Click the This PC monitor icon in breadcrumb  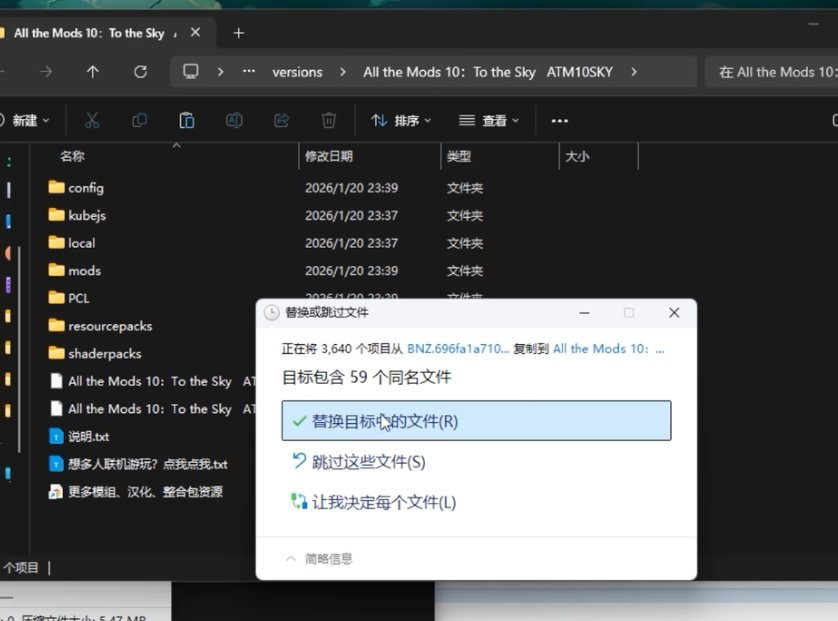click(189, 71)
